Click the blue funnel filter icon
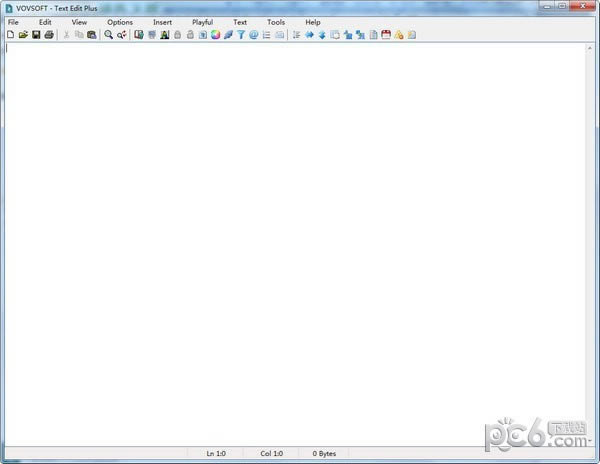 [241, 35]
